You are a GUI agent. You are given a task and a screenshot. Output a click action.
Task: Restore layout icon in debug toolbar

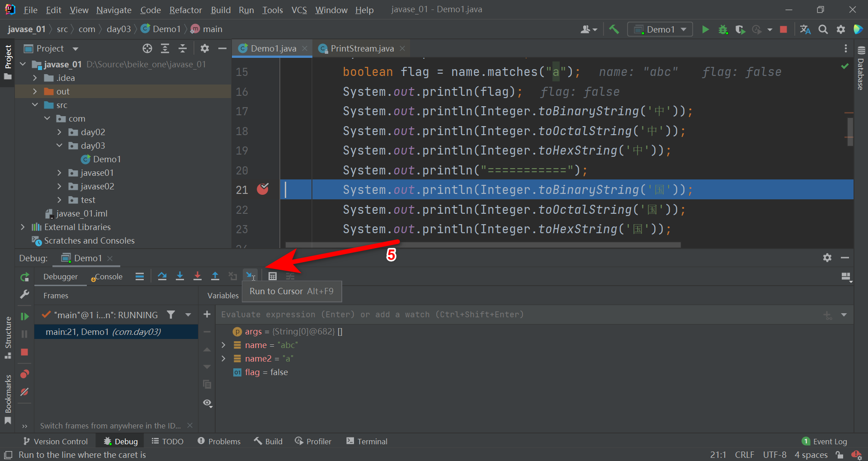[x=846, y=277]
